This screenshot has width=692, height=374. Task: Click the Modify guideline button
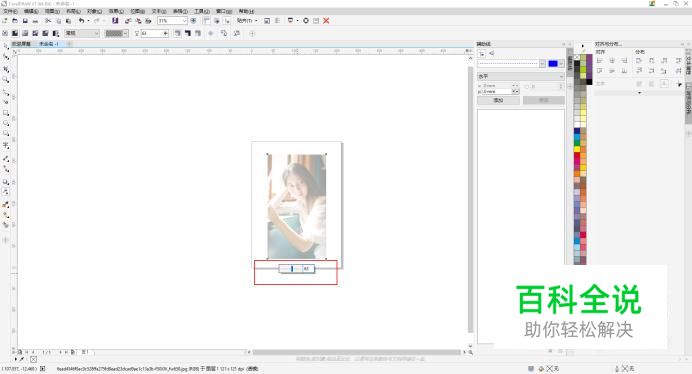click(x=544, y=100)
